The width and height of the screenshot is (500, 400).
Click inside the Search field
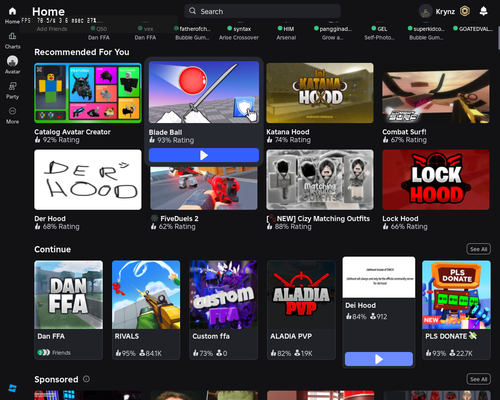pos(262,11)
